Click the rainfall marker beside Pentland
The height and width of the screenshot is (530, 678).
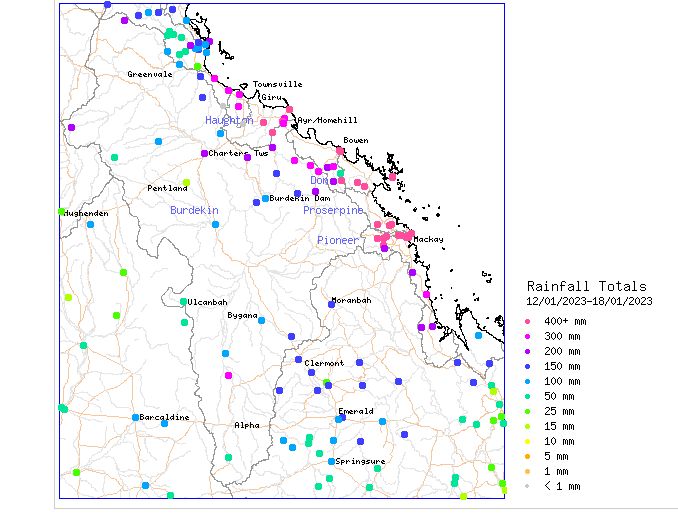click(x=186, y=182)
